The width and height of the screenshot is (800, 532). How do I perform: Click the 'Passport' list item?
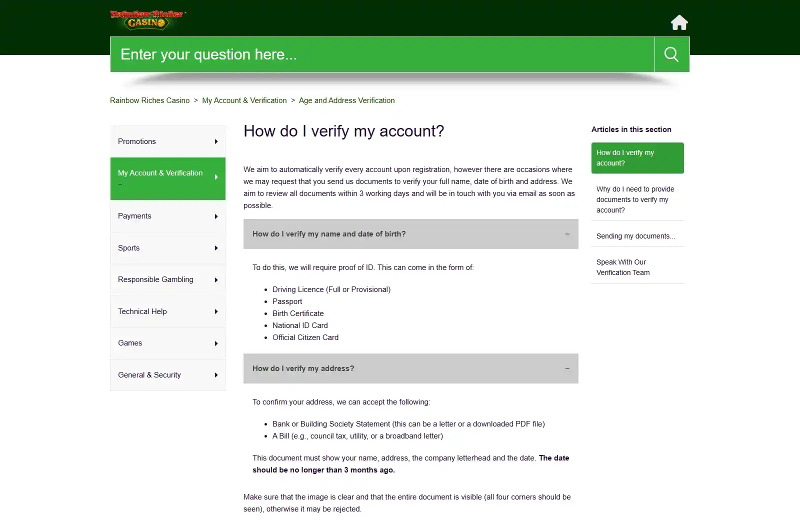287,301
